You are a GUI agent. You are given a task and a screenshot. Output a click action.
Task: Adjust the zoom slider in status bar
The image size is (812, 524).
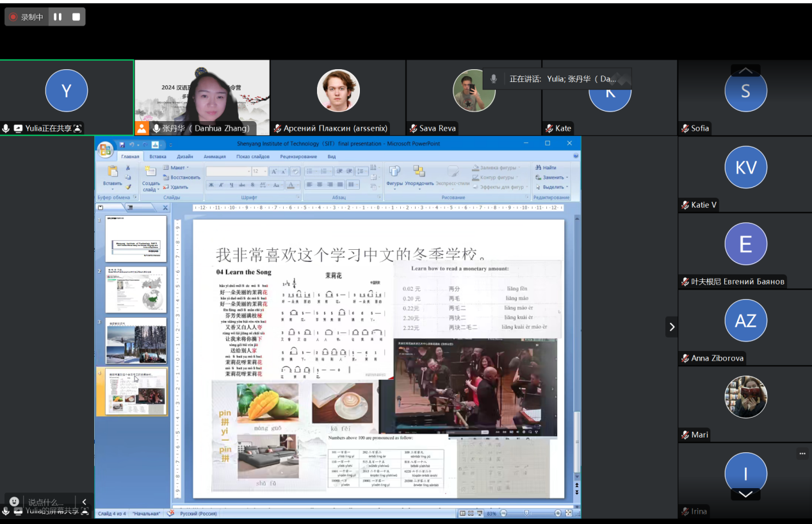click(x=527, y=513)
